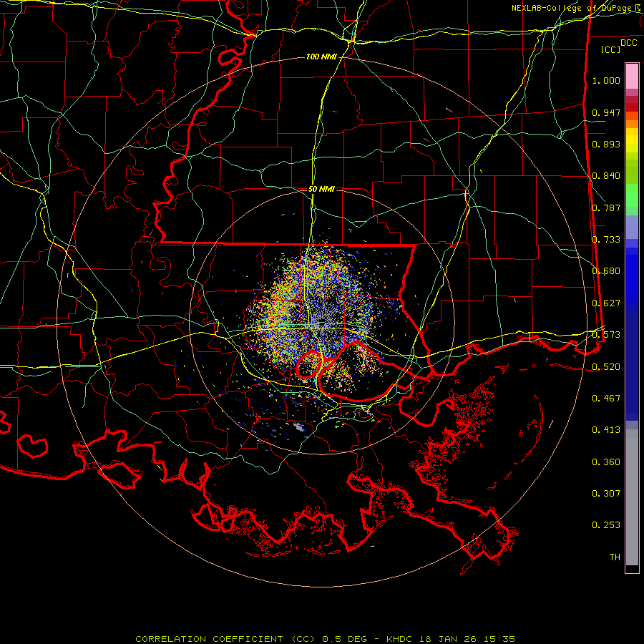
Task: Click the 0.520 scale value
Action: 606,367
